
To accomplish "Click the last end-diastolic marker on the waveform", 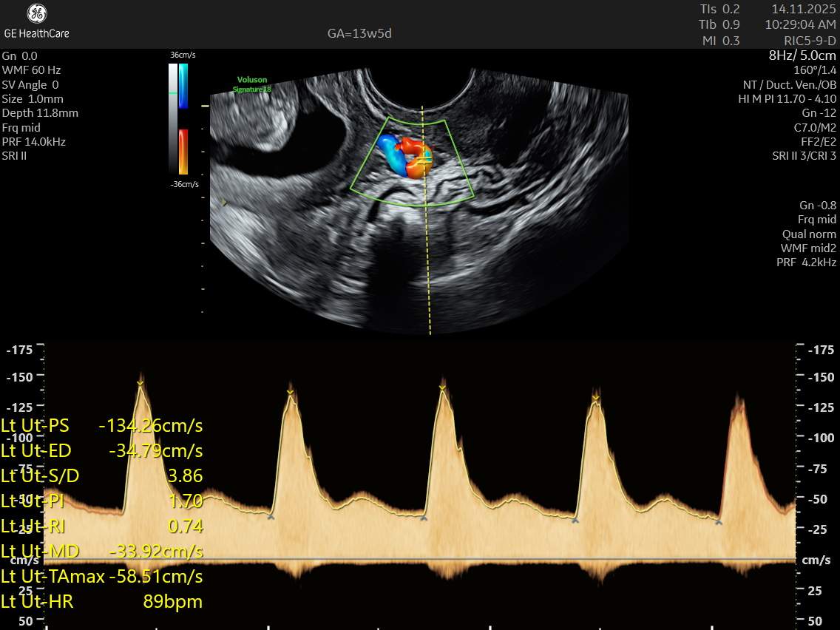I will pyautogui.click(x=718, y=523).
